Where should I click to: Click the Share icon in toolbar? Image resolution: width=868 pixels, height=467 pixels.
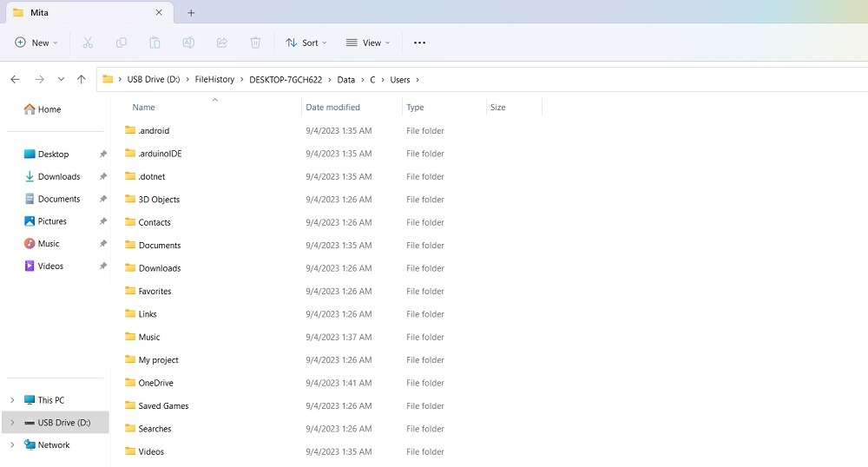click(x=221, y=43)
